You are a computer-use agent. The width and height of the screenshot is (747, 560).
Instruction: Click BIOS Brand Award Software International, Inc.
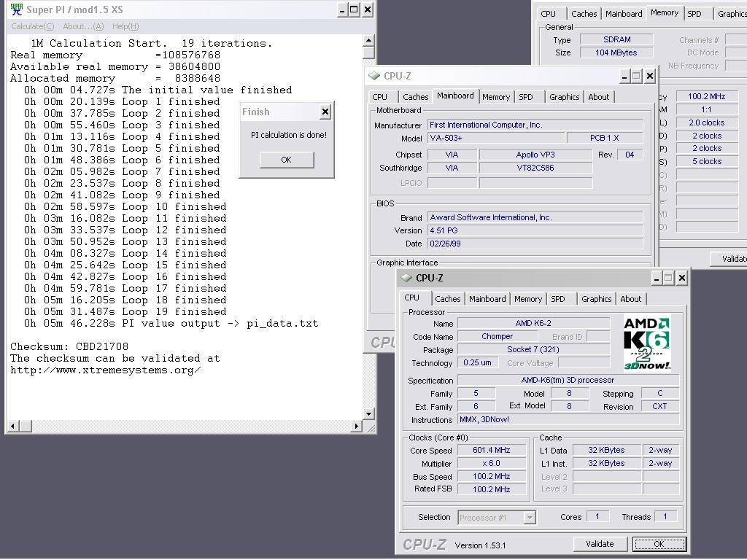(x=535, y=217)
